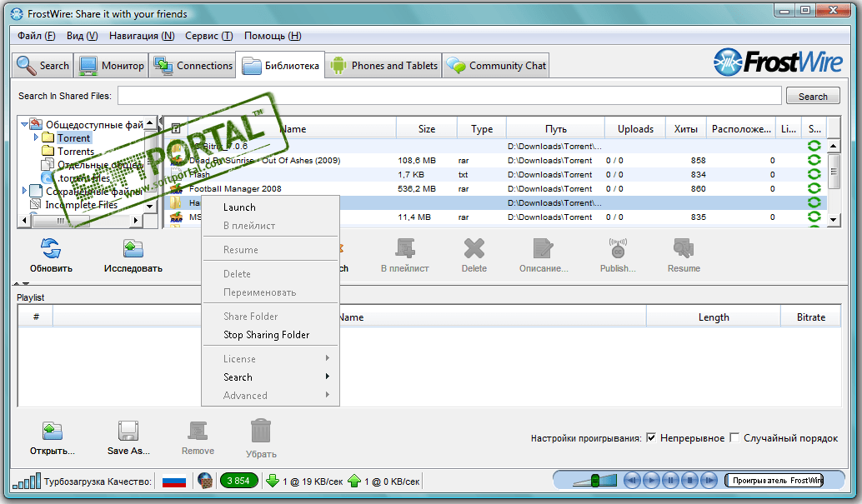Open the Сервис menu
This screenshot has height=504, width=862.
[x=209, y=36]
